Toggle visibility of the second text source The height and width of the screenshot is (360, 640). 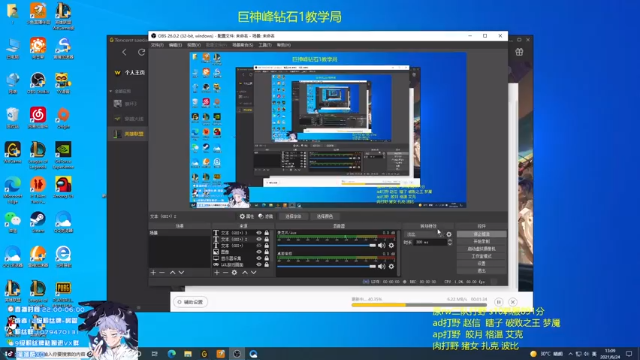(259, 239)
